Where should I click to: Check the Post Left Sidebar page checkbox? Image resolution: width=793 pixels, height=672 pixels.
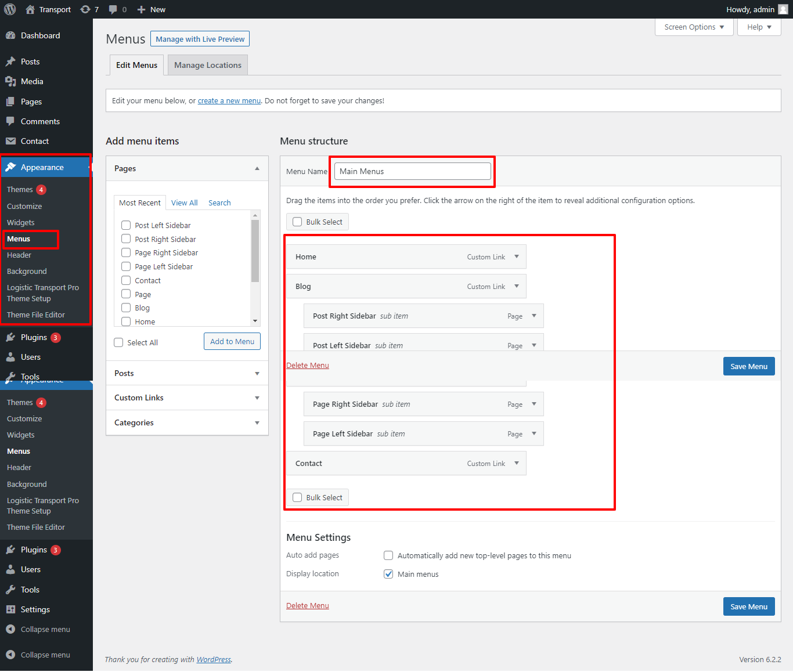(x=126, y=225)
